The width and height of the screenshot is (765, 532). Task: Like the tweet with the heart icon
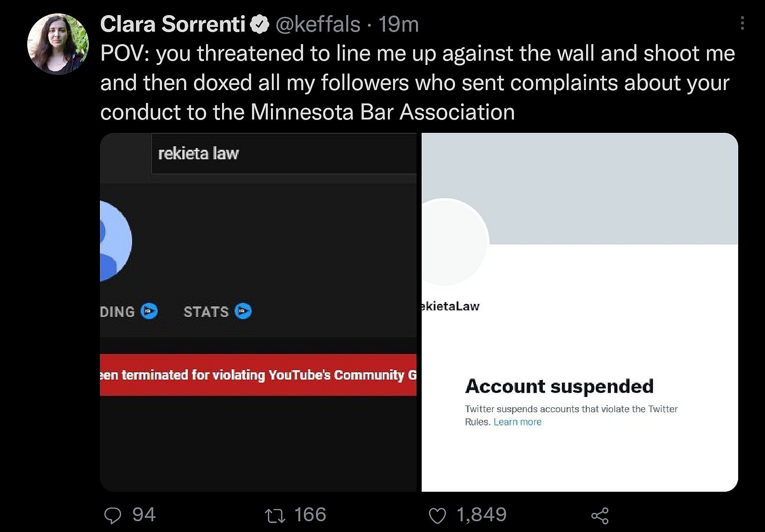click(x=437, y=515)
